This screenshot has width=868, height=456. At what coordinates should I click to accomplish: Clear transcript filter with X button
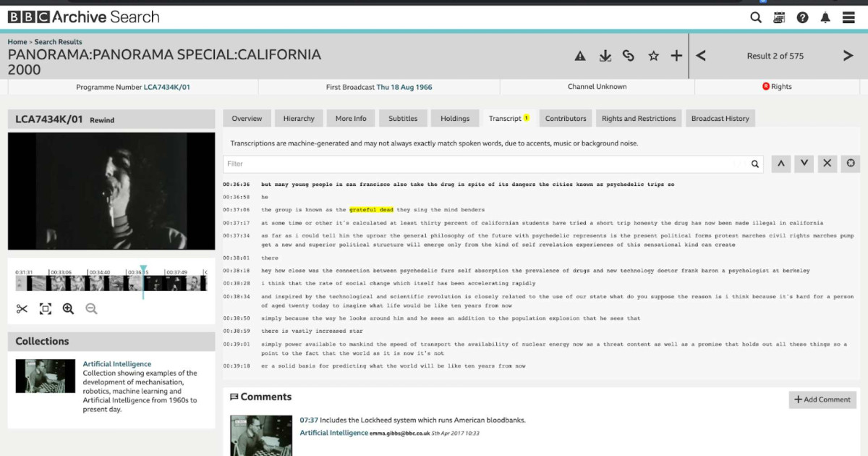click(x=827, y=164)
